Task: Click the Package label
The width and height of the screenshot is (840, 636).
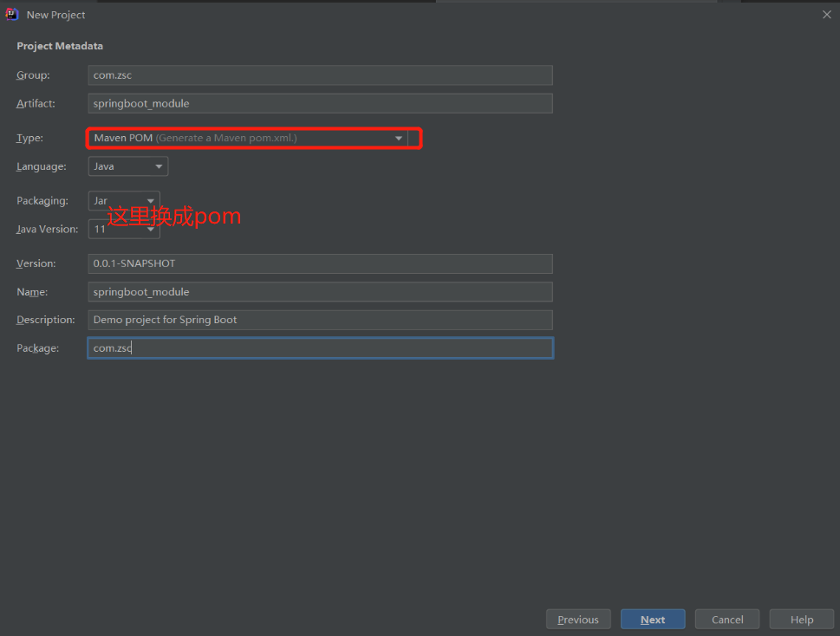Action: (37, 348)
